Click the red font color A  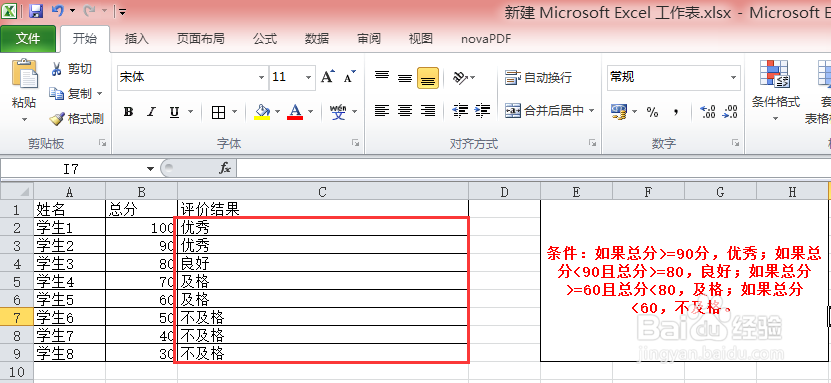[x=295, y=112]
